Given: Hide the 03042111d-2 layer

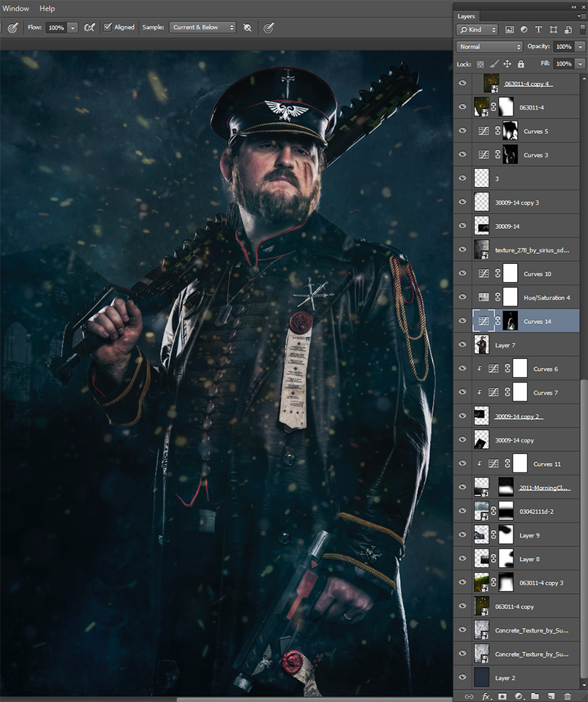Looking at the screenshot, I should [463, 511].
